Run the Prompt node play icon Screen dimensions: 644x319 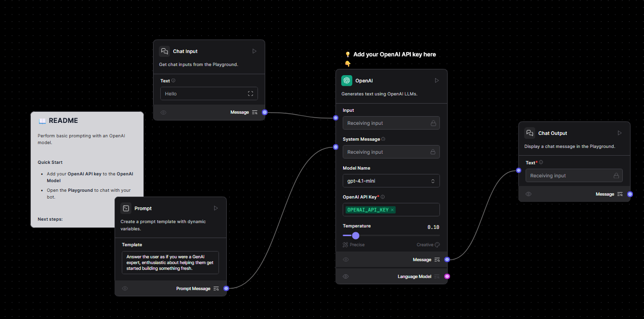click(216, 208)
